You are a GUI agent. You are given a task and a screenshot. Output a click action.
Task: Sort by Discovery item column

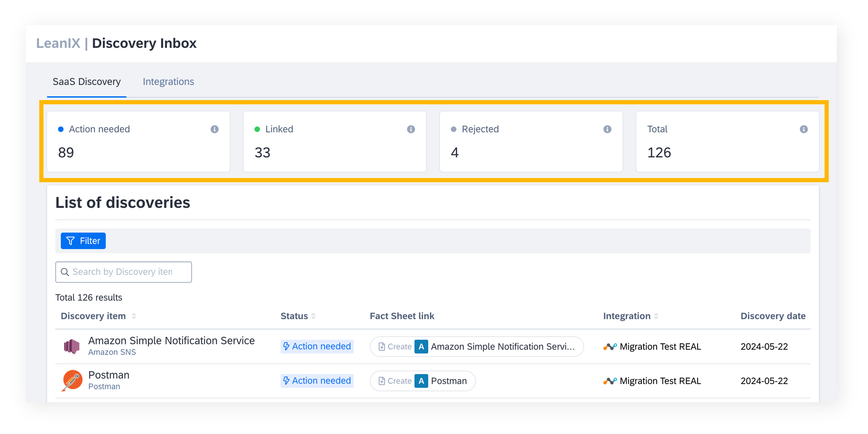click(134, 316)
